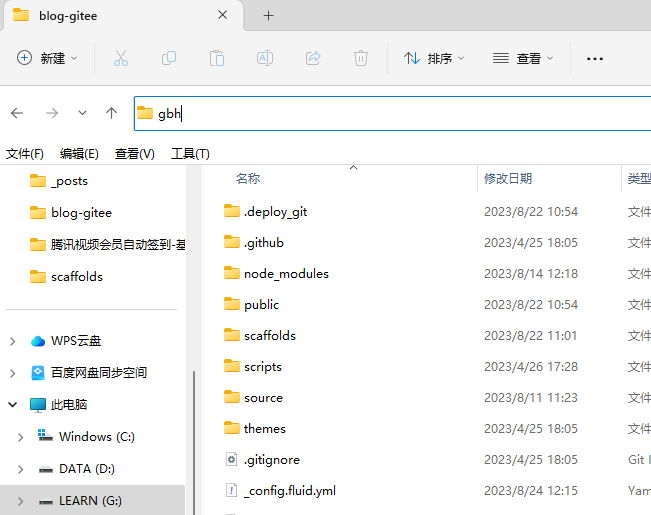The image size is (651, 515).
Task: Click date 2023/4/26 17:28 cell
Action: pyautogui.click(x=531, y=367)
